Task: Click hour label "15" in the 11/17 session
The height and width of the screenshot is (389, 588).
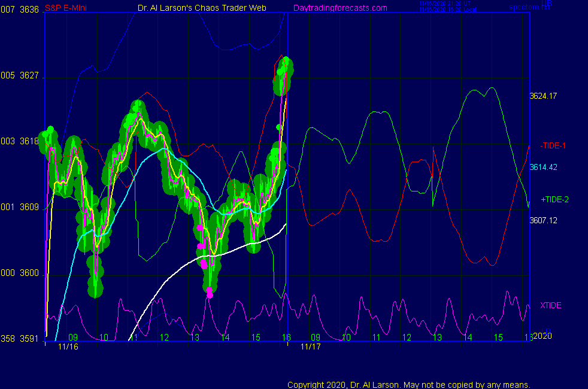Action: coord(498,338)
